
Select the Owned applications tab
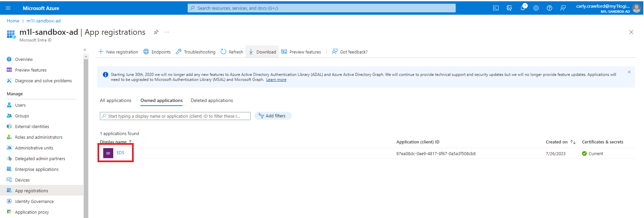[162, 100]
